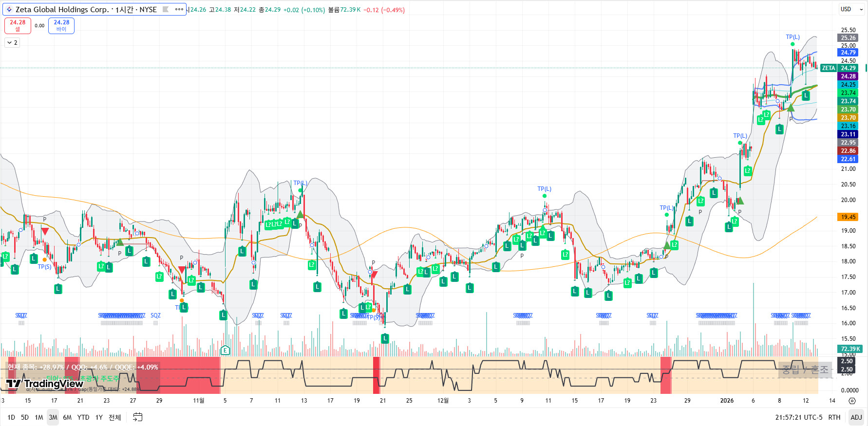The image size is (868, 426).
Task: Click the TP(L) marker near 22.95
Action: click(740, 136)
